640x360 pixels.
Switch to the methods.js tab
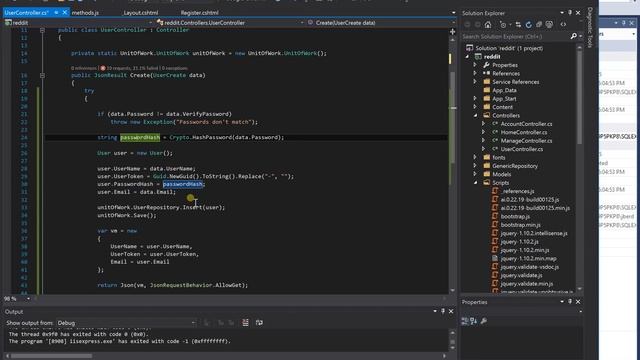coord(85,13)
